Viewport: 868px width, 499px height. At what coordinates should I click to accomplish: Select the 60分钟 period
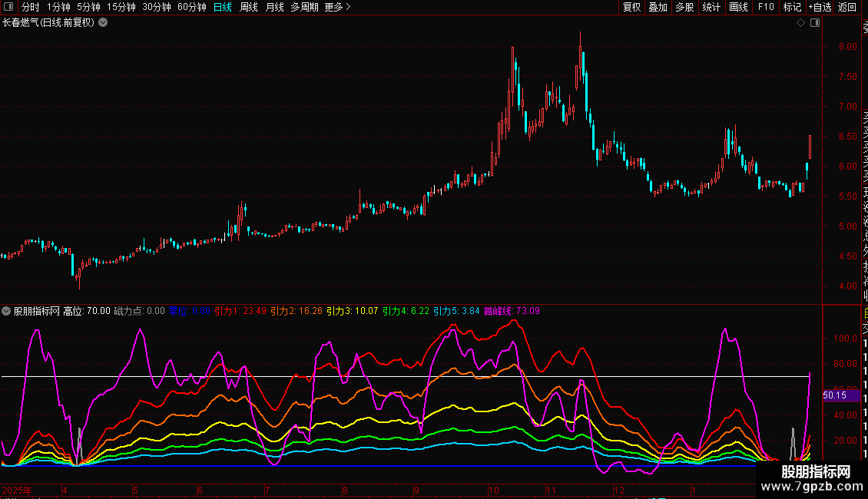(192, 7)
